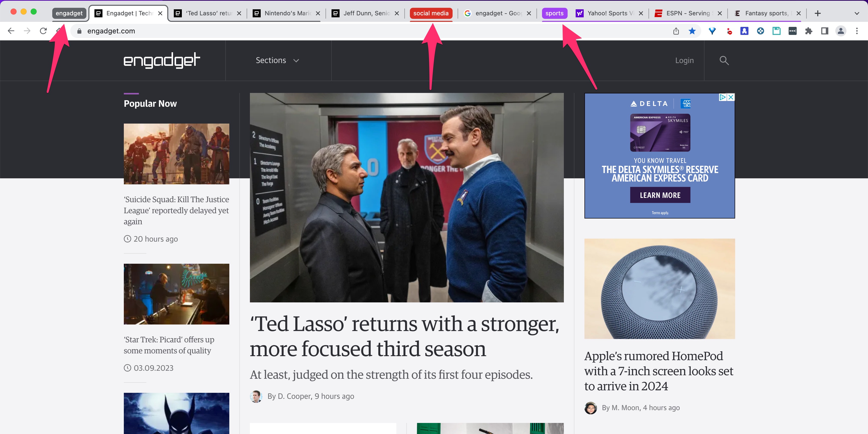Click the bookmark star icon
This screenshot has width=868, height=434.
pyautogui.click(x=691, y=30)
